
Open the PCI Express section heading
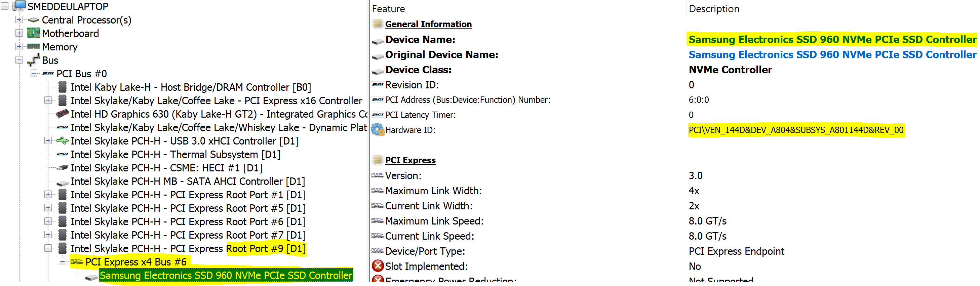410,161
